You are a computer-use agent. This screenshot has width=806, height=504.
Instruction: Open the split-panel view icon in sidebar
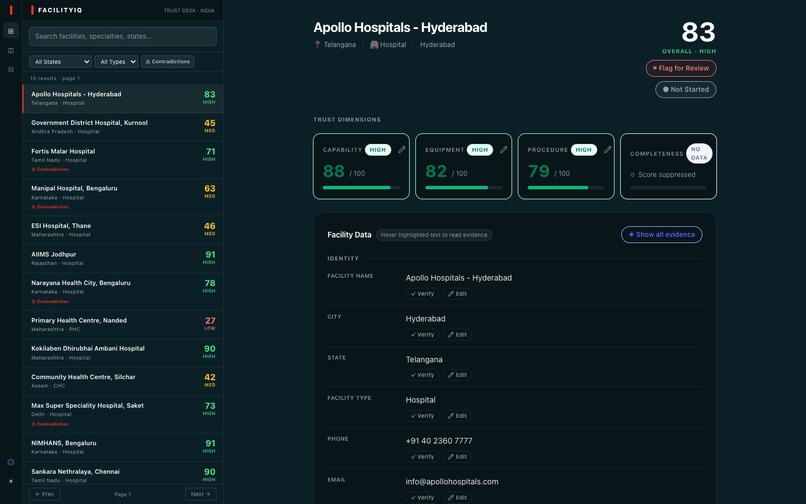tap(11, 50)
